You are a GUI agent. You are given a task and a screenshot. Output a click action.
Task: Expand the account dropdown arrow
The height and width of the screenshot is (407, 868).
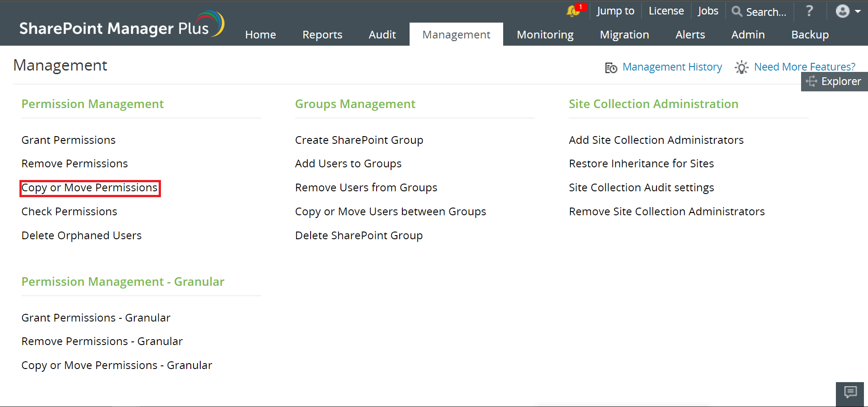(858, 11)
